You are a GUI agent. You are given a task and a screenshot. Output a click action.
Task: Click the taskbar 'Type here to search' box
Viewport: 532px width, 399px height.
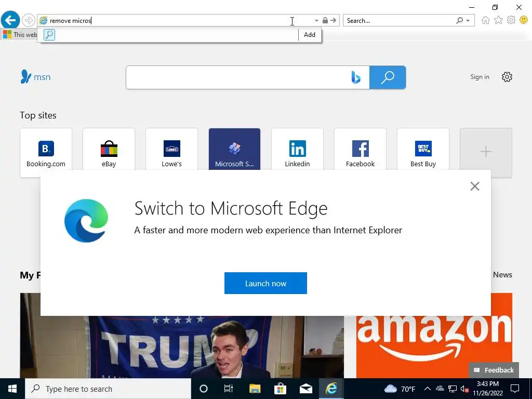point(108,389)
